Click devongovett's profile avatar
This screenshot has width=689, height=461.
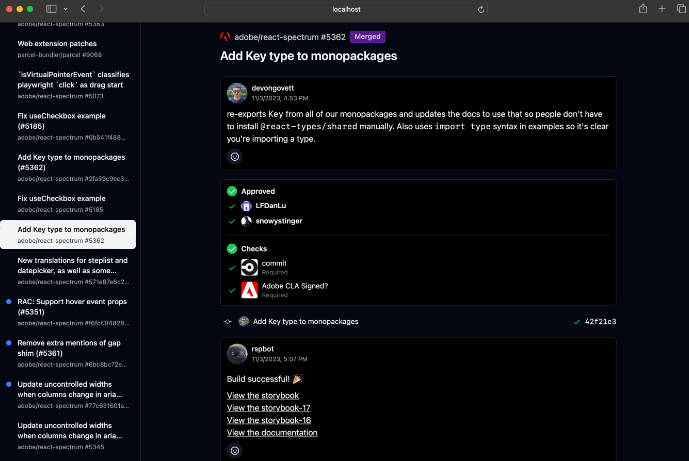point(236,93)
